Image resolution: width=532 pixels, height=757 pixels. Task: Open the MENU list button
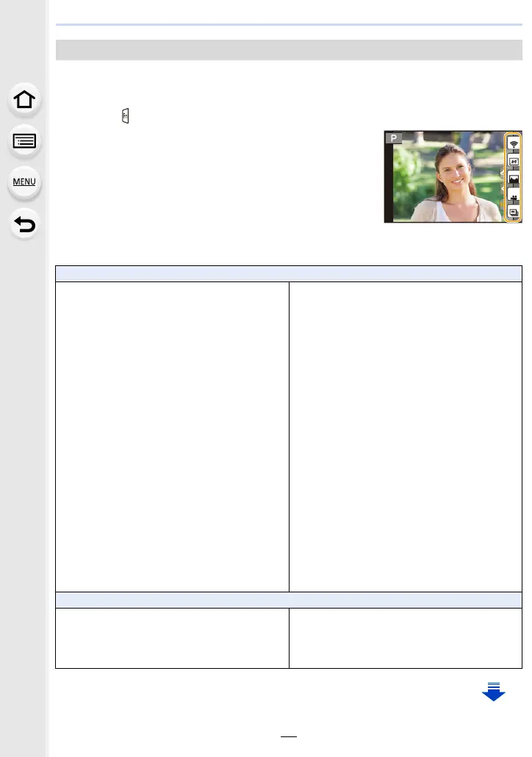tap(24, 182)
